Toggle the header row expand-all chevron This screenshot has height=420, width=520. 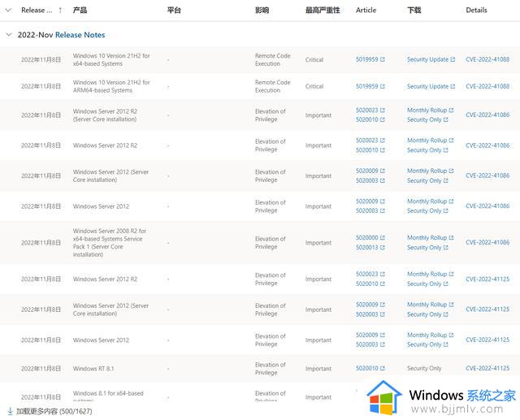click(x=8, y=11)
